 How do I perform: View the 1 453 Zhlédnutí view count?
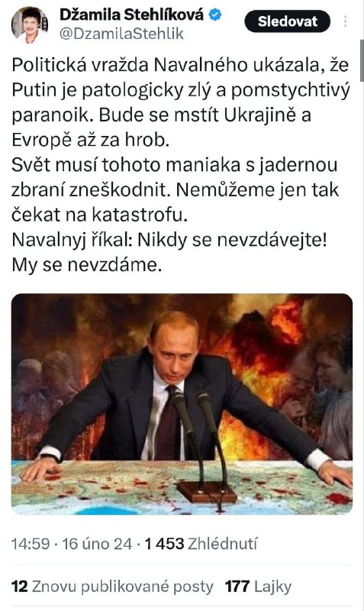[x=201, y=544]
